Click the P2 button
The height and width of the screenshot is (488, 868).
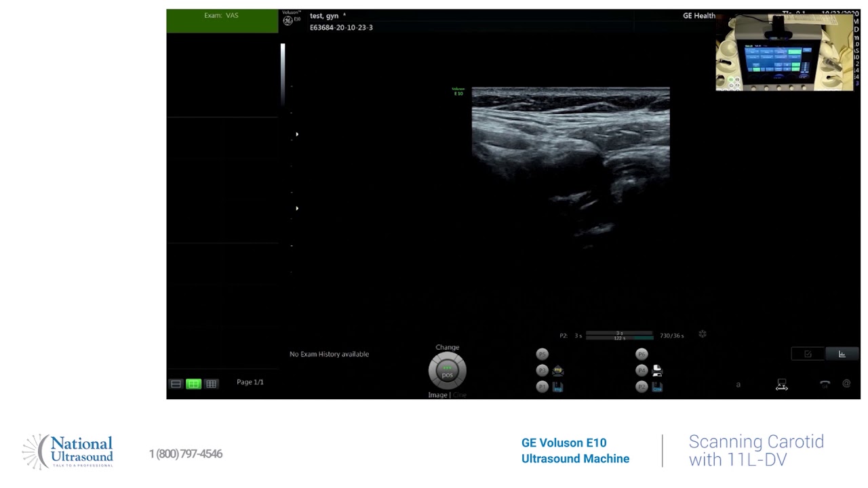[x=642, y=387]
